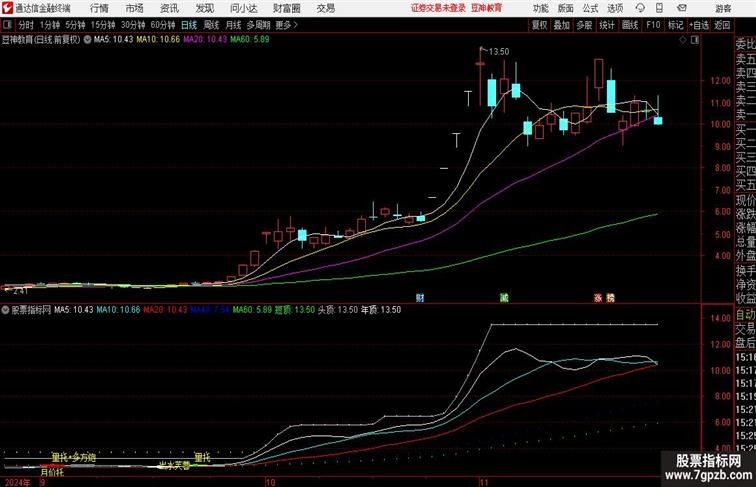Click the 减 marker on the chart

(x=504, y=298)
